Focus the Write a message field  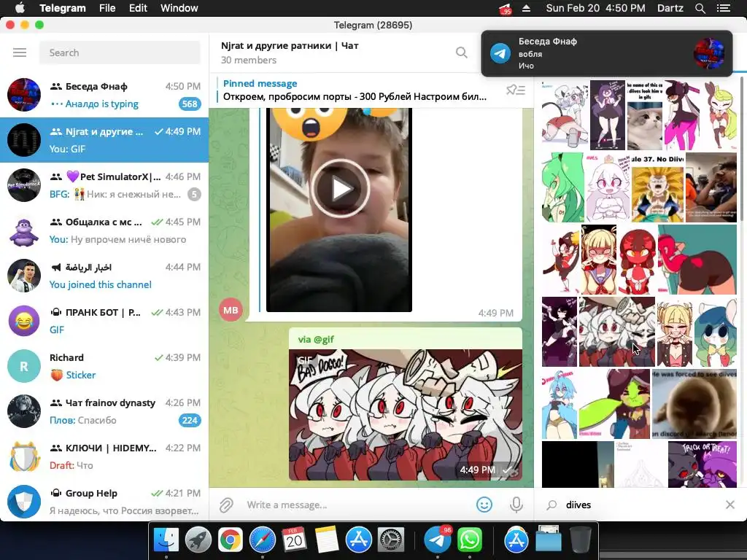[x=357, y=505]
